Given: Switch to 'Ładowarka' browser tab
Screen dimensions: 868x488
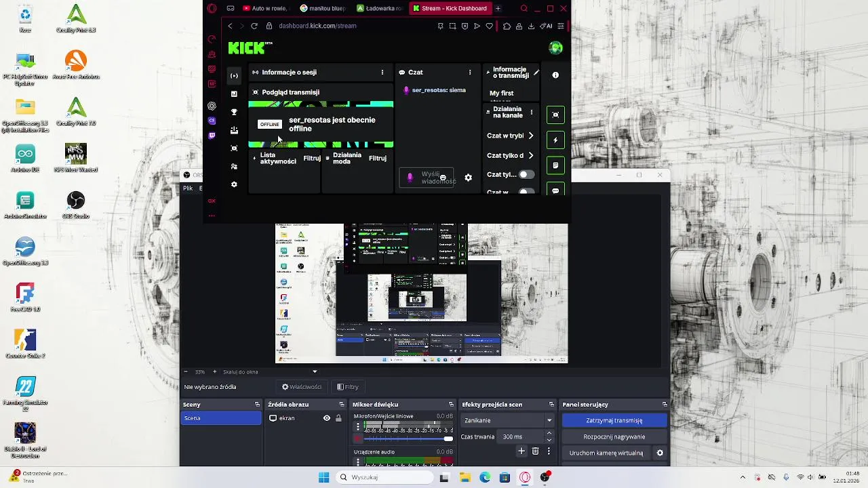Looking at the screenshot, I should point(379,8).
